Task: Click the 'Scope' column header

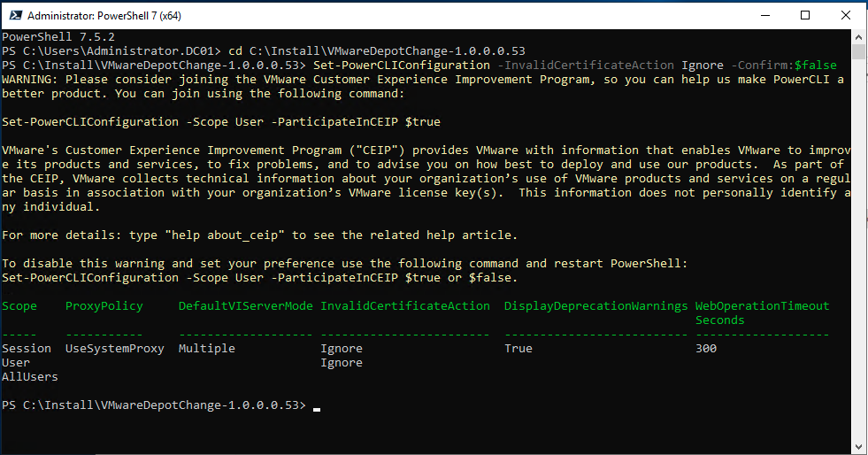Action: pyautogui.click(x=19, y=306)
